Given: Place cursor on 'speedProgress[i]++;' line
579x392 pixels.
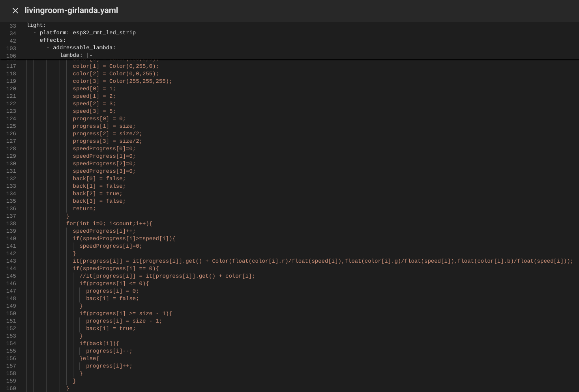Looking at the screenshot, I should pyautogui.click(x=104, y=231).
